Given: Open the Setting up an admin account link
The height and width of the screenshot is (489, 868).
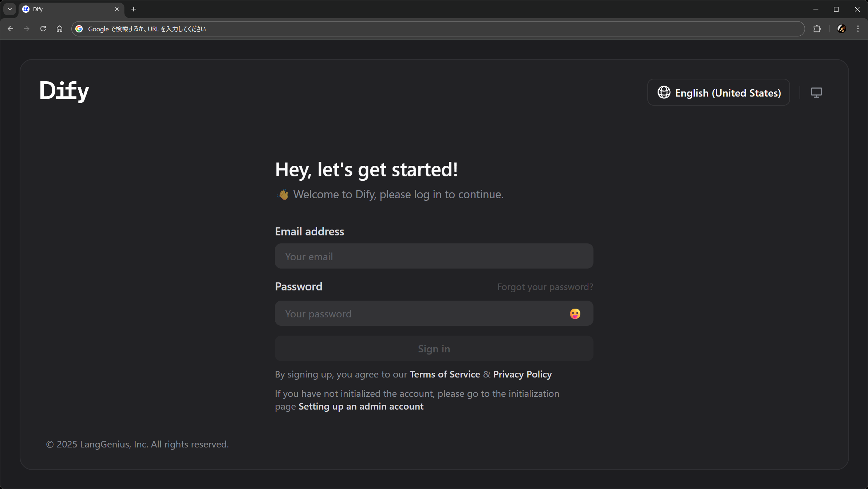Looking at the screenshot, I should (x=360, y=406).
